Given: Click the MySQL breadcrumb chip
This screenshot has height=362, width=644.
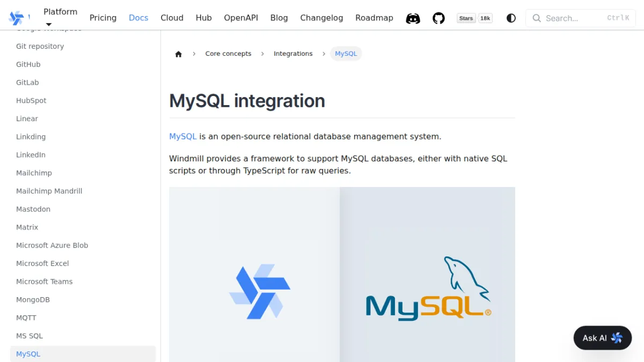Looking at the screenshot, I should coord(346,54).
